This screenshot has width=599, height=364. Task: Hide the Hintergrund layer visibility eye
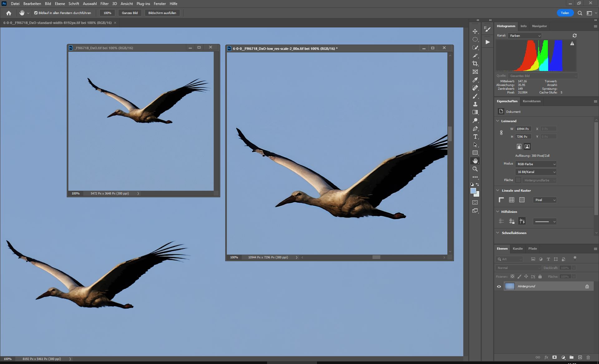coord(499,286)
